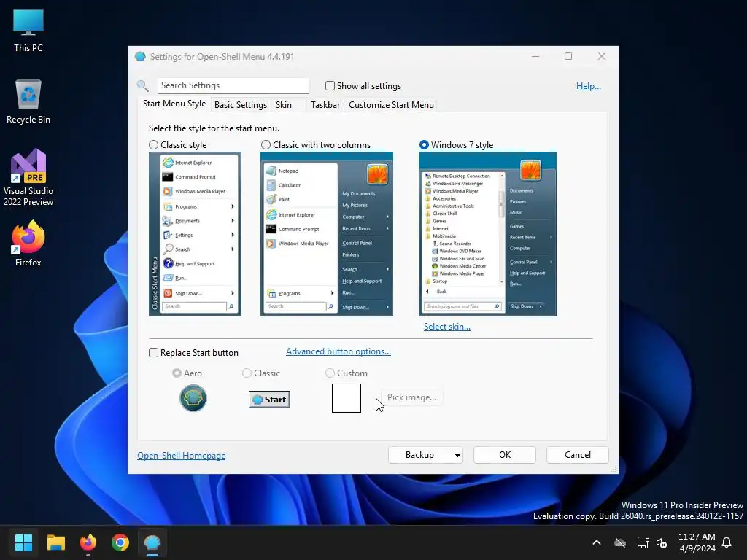Confirm settings with the OK button

(x=505, y=455)
